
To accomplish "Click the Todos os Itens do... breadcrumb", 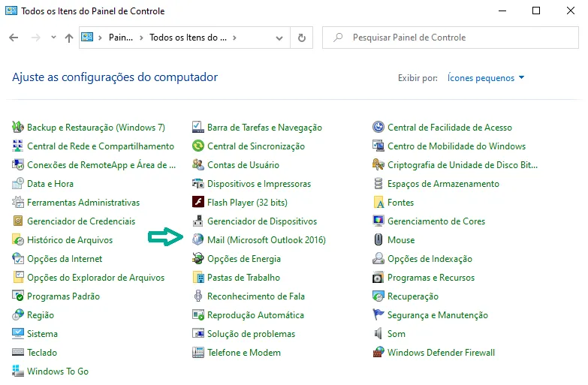I will point(188,38).
